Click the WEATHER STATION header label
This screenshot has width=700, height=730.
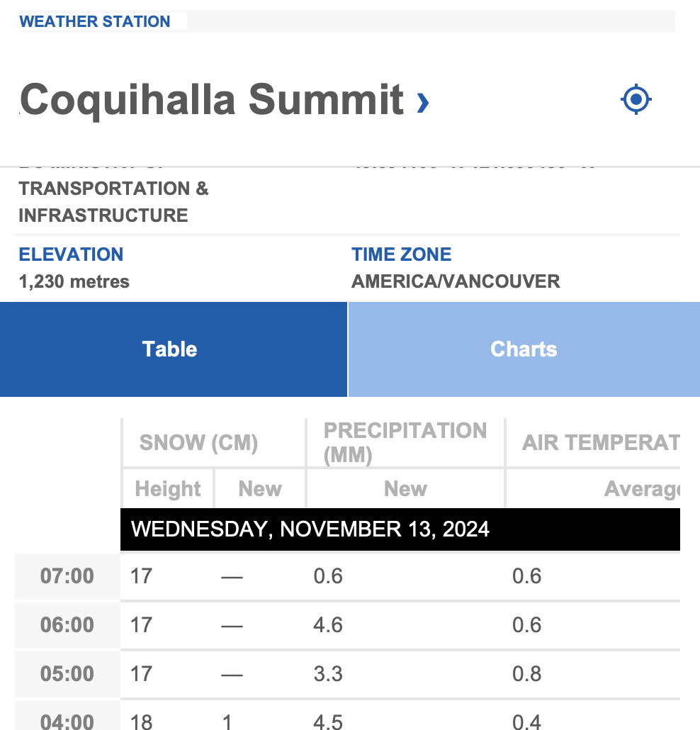tap(95, 21)
